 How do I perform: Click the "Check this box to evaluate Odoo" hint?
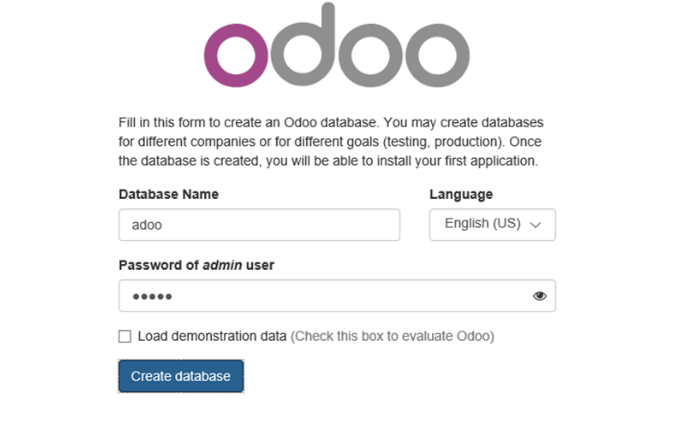(x=392, y=336)
